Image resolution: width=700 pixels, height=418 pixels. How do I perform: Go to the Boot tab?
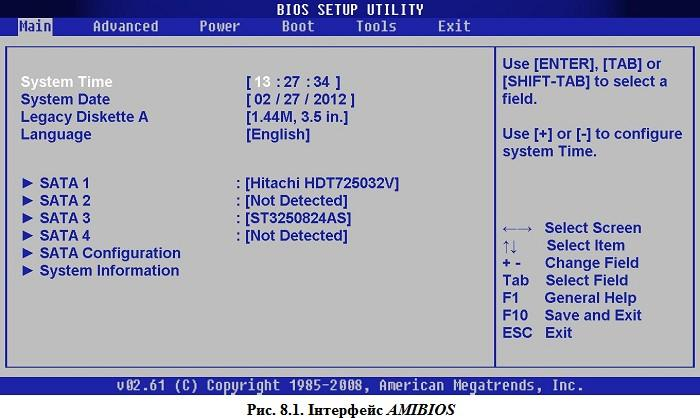pos(298,26)
